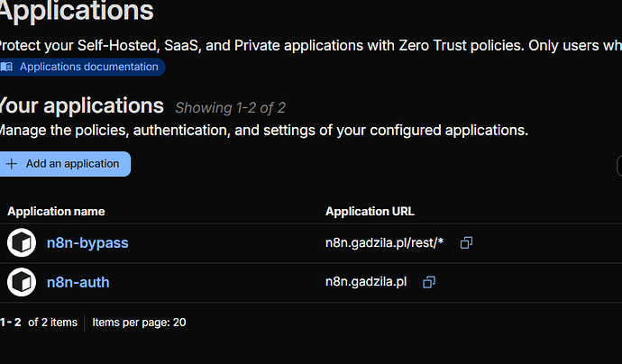Click the plus icon on Add an application
This screenshot has width=622, height=364.
click(12, 164)
